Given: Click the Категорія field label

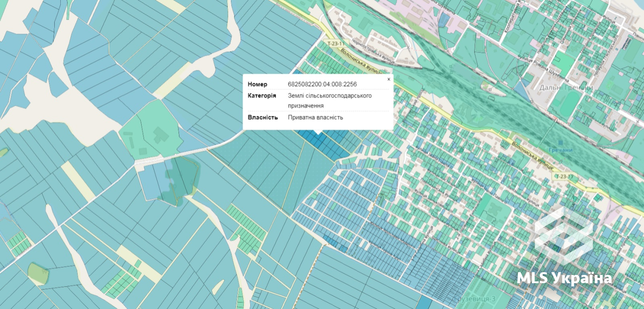Looking at the screenshot, I should 262,95.
